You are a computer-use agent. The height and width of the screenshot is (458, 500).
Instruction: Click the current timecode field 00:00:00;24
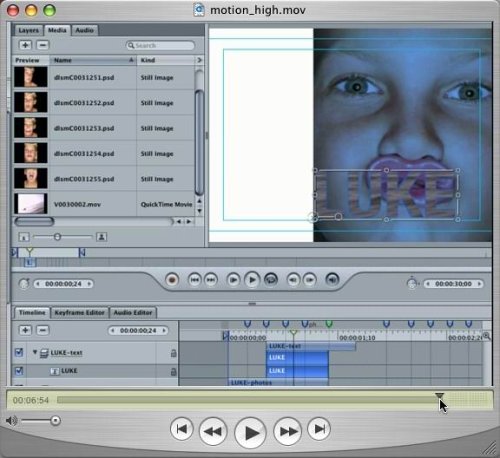click(x=63, y=284)
